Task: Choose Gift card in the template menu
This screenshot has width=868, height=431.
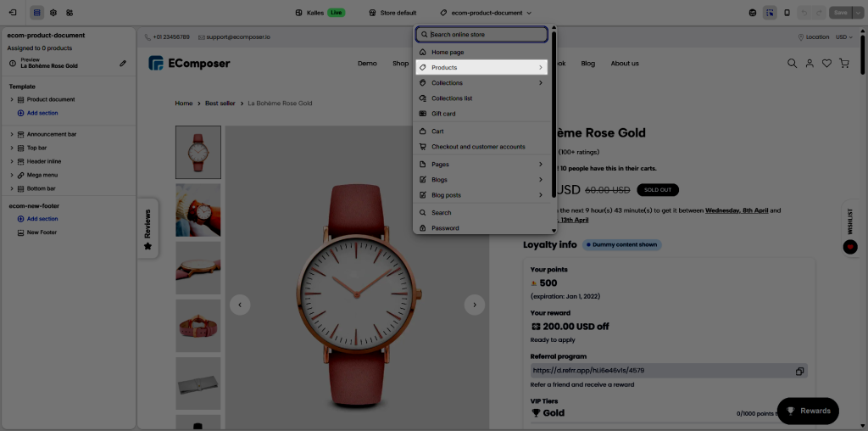Action: coord(443,114)
